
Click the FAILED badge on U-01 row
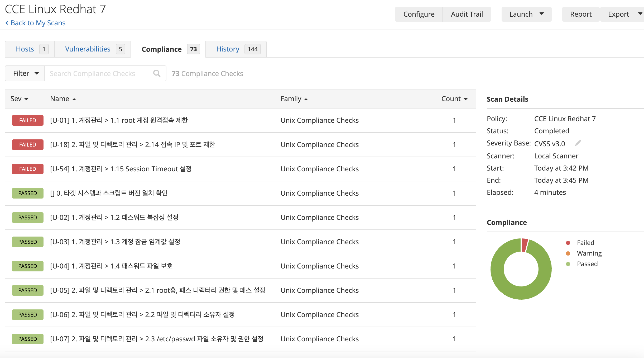coord(28,120)
